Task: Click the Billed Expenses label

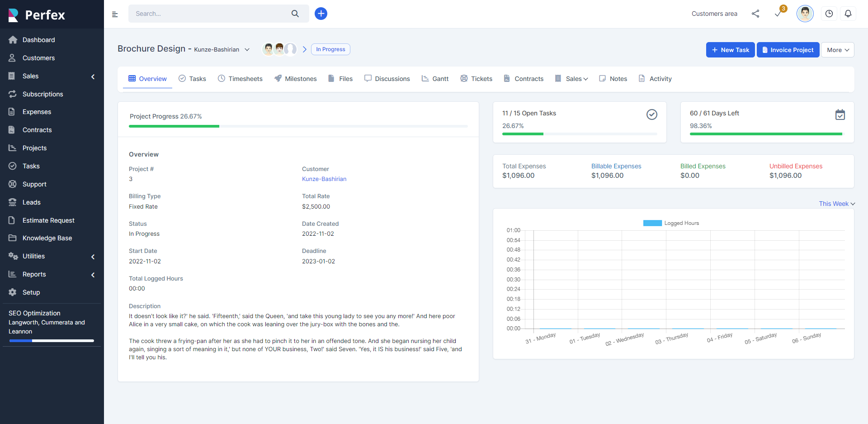Action: [703, 166]
